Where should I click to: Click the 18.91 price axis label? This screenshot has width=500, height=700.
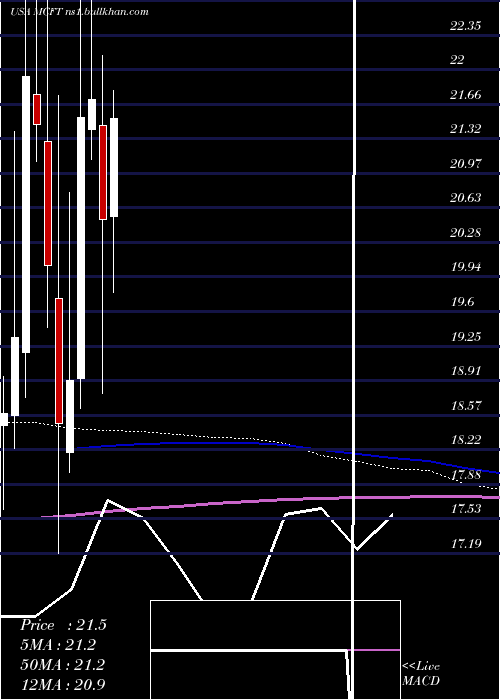tap(465, 371)
